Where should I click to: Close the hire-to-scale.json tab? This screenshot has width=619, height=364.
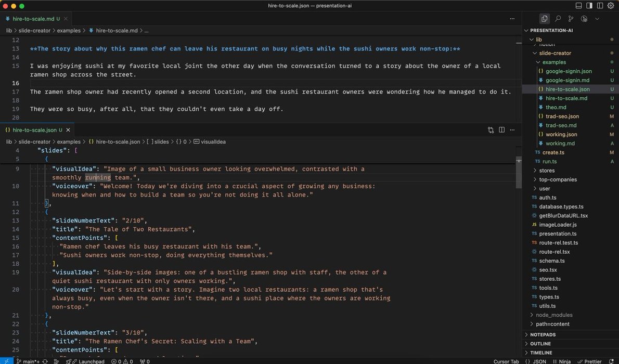coord(68,130)
